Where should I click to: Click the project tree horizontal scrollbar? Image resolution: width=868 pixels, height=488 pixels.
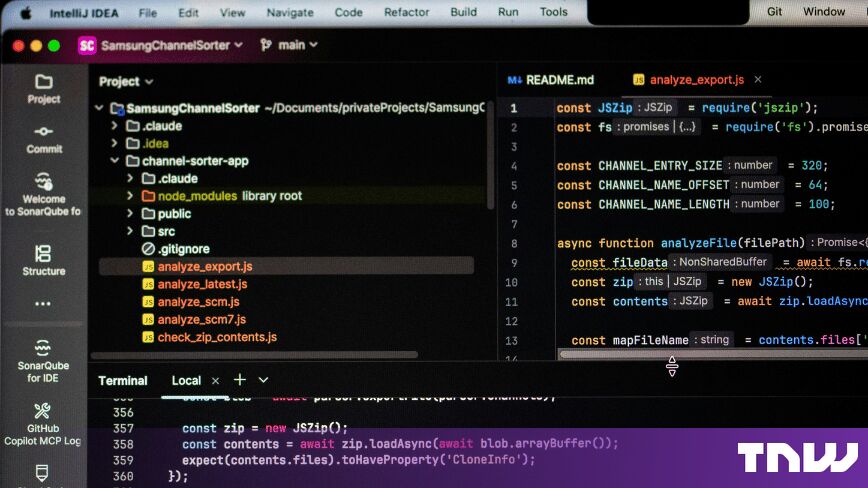[x=255, y=355]
